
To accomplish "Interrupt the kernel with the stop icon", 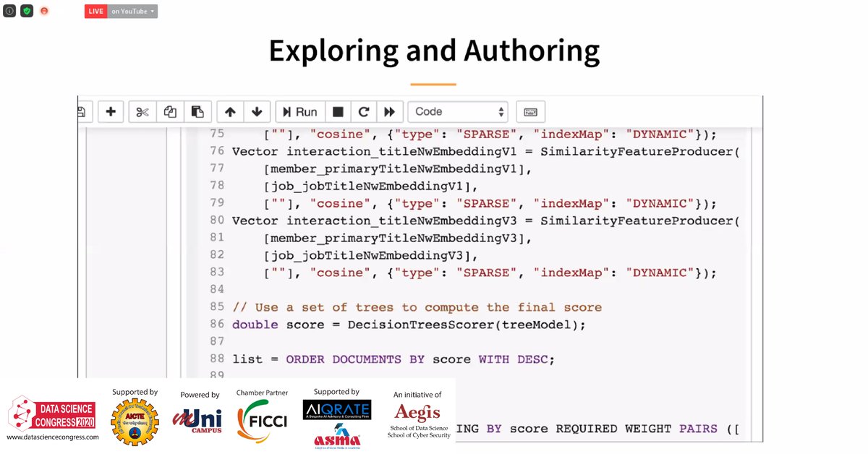I will tap(338, 111).
